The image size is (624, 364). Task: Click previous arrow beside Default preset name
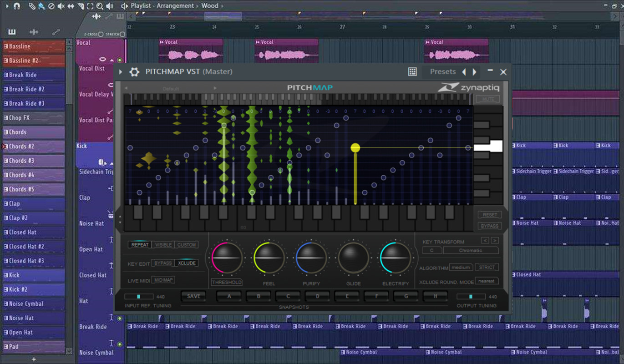tap(126, 88)
